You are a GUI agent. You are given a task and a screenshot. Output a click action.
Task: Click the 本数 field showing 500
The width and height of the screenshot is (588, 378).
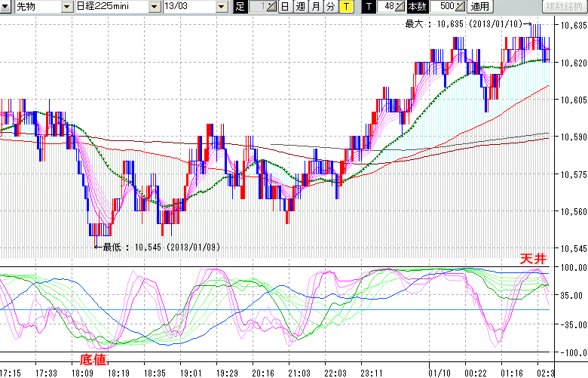coord(445,7)
